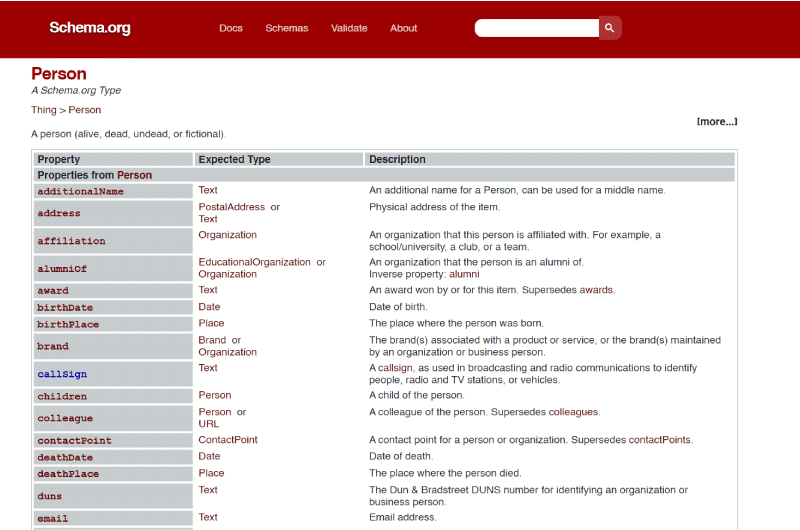Click the colleagues superseded link
Viewport: 800px width, 530px height.
[573, 412]
